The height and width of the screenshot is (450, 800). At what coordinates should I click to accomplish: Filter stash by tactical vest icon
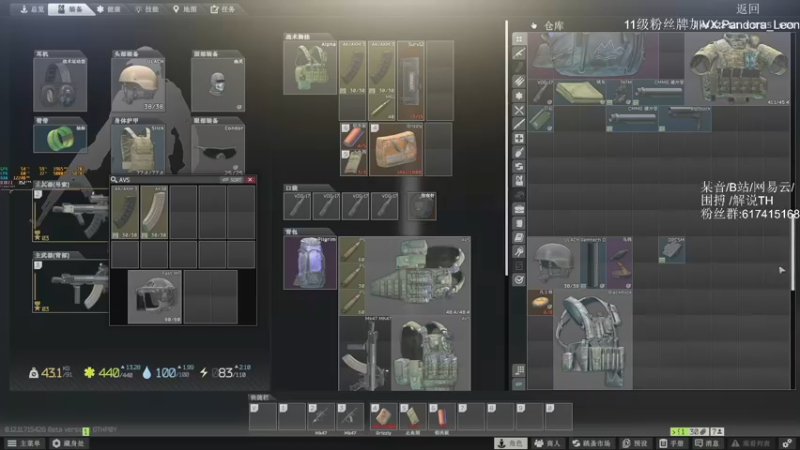pos(519,181)
